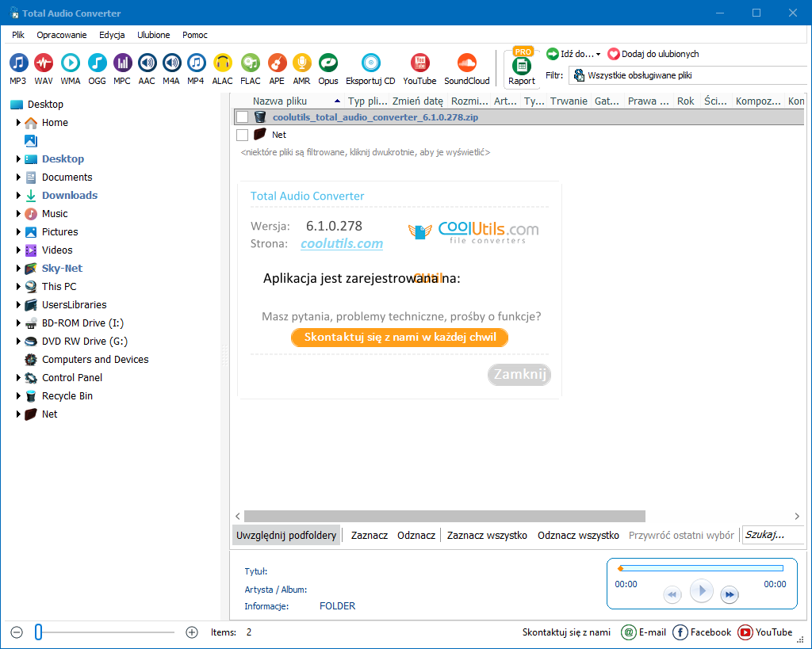Screen dimensions: 812x649
Task: Choose the Opus format icon
Action: pos(328,68)
